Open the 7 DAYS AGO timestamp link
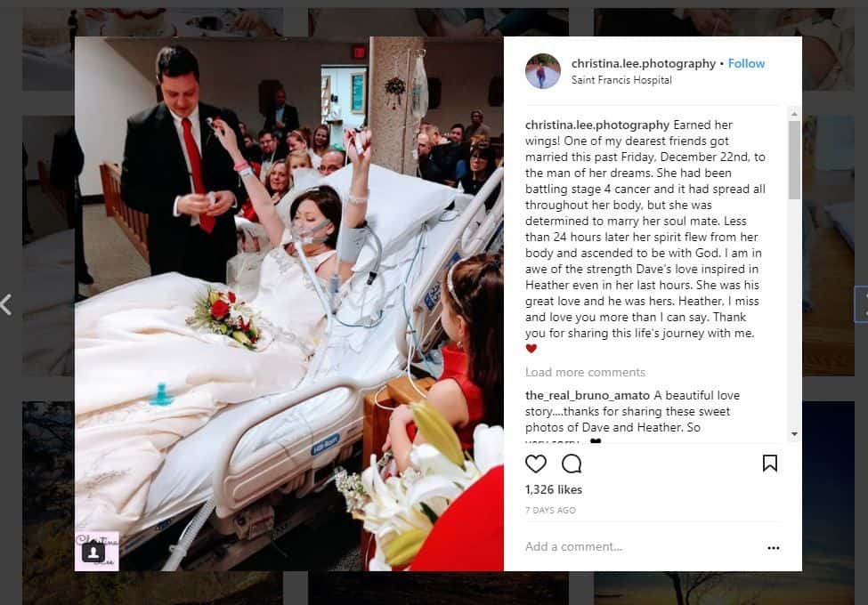The height and width of the screenshot is (605, 868). [550, 511]
